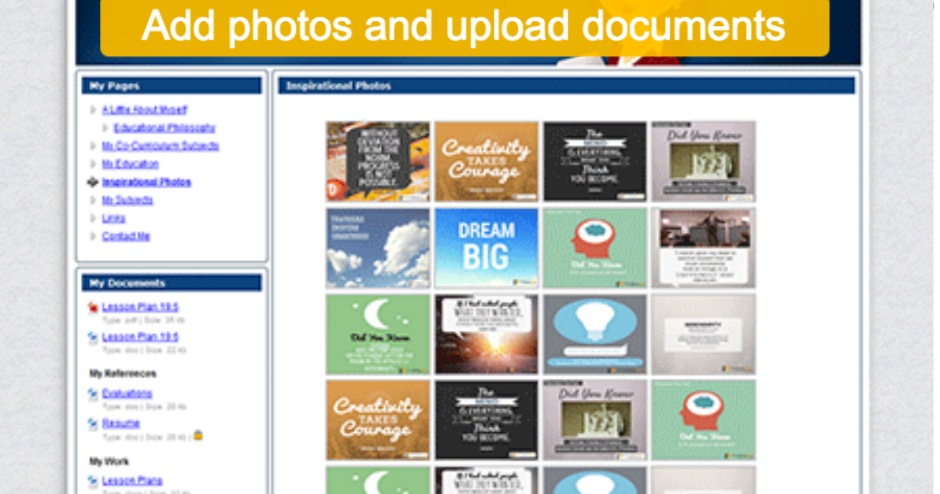Open the Dream Big photo
This screenshot has width=940, height=494.
[x=486, y=248]
